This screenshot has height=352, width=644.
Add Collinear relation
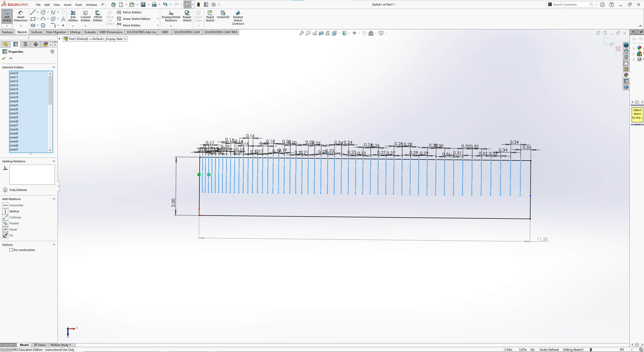click(x=12, y=217)
